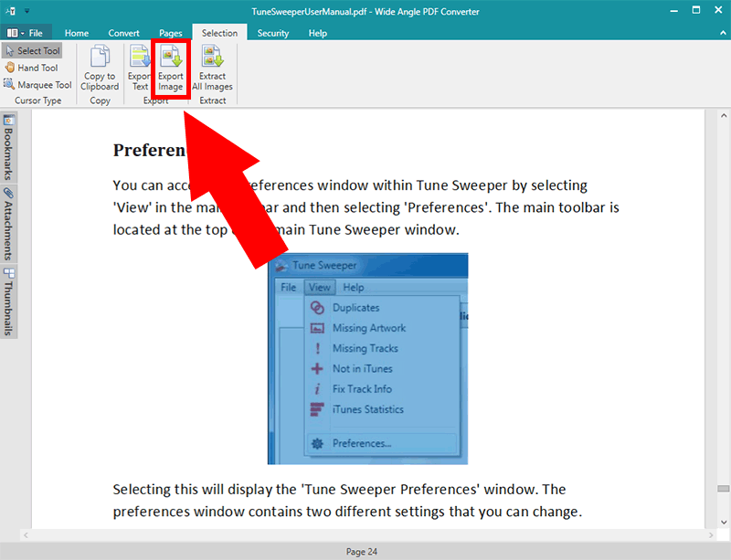Select the Selection ribbon tab
Screen dimensions: 731x560
(x=219, y=33)
